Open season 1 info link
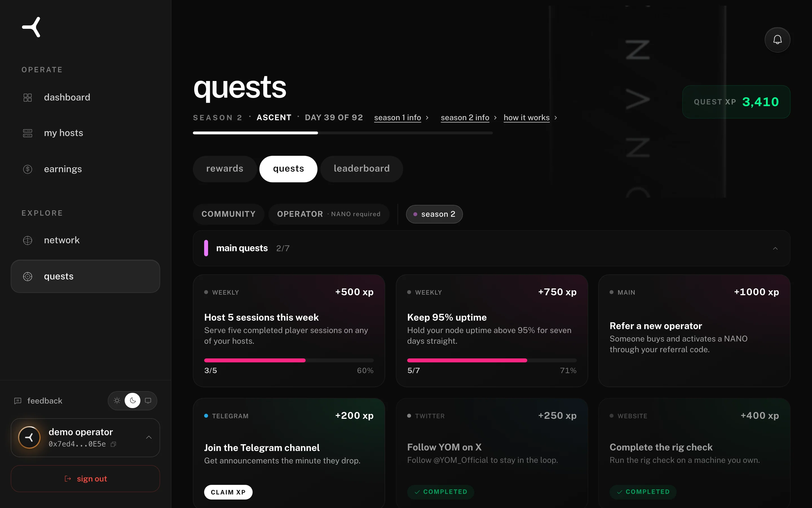812x508 pixels. (x=397, y=118)
